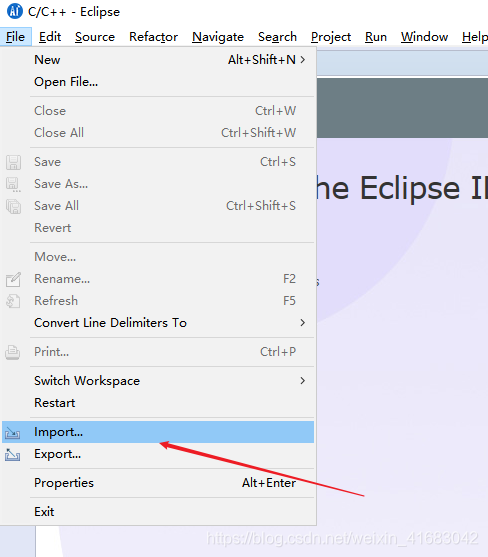Click the Import icon in File menu

(13, 433)
